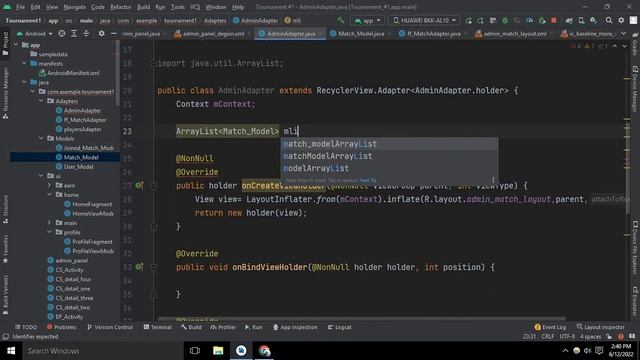Open the Problems tool window
The image size is (640, 360).
62,327
